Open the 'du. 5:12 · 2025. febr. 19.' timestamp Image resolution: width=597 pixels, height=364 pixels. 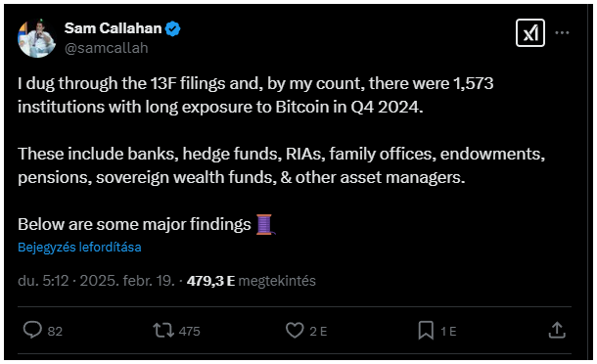(x=96, y=281)
